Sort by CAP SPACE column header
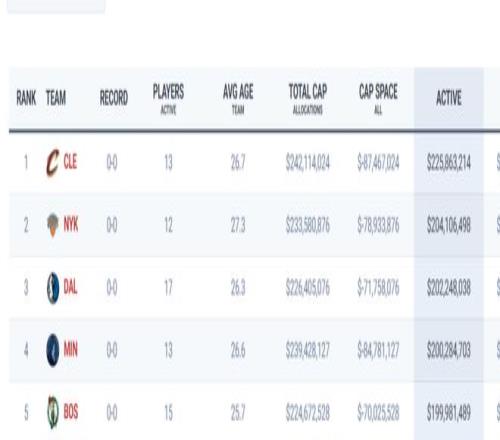 click(378, 99)
